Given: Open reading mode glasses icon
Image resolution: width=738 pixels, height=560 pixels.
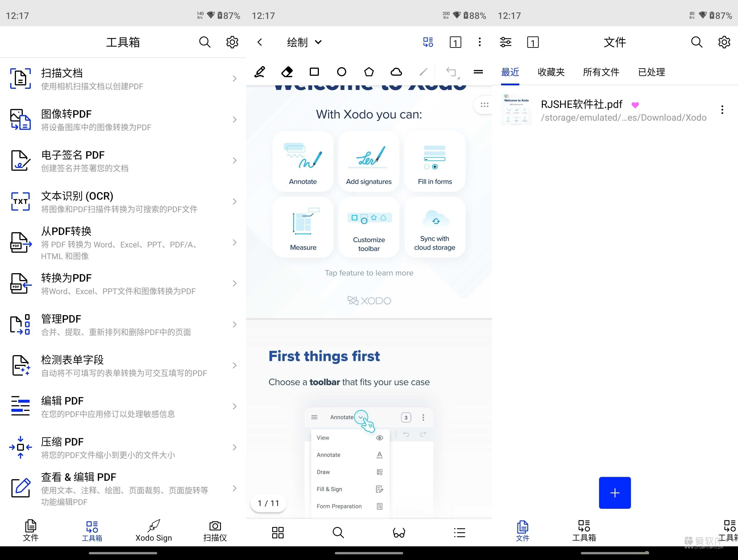Looking at the screenshot, I should pyautogui.click(x=399, y=533).
